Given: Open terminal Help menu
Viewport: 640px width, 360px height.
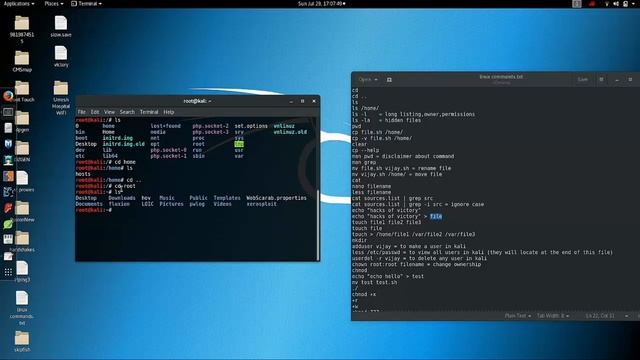Looking at the screenshot, I should pyautogui.click(x=169, y=112).
